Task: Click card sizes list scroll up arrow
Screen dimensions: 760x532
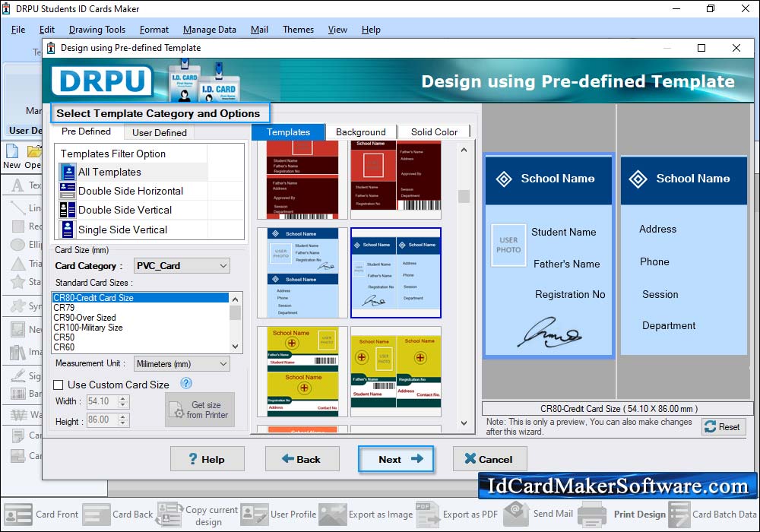Action: [235, 299]
